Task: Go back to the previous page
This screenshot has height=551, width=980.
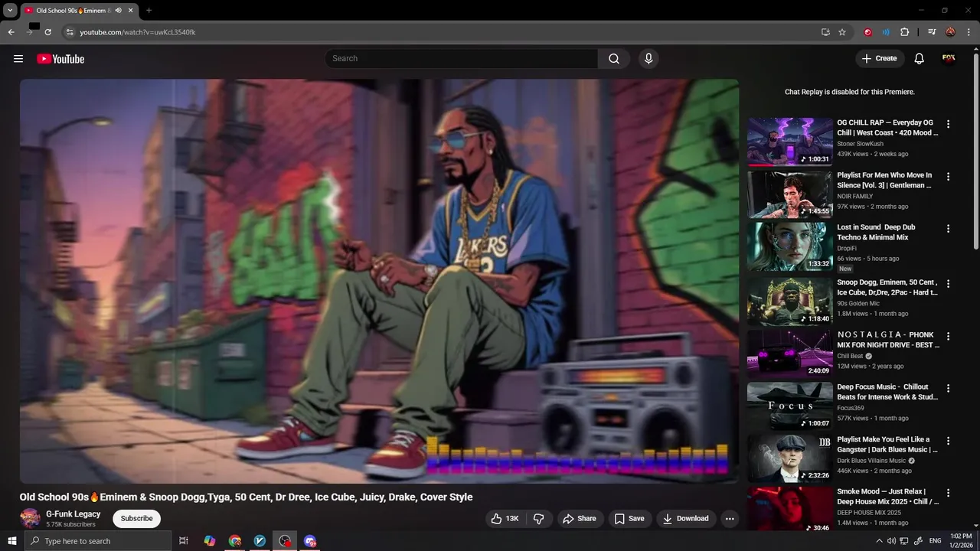Action: (11, 32)
